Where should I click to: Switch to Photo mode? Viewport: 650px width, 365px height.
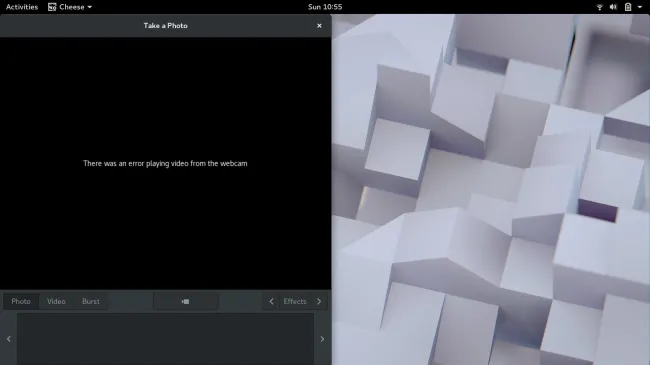[x=21, y=302]
